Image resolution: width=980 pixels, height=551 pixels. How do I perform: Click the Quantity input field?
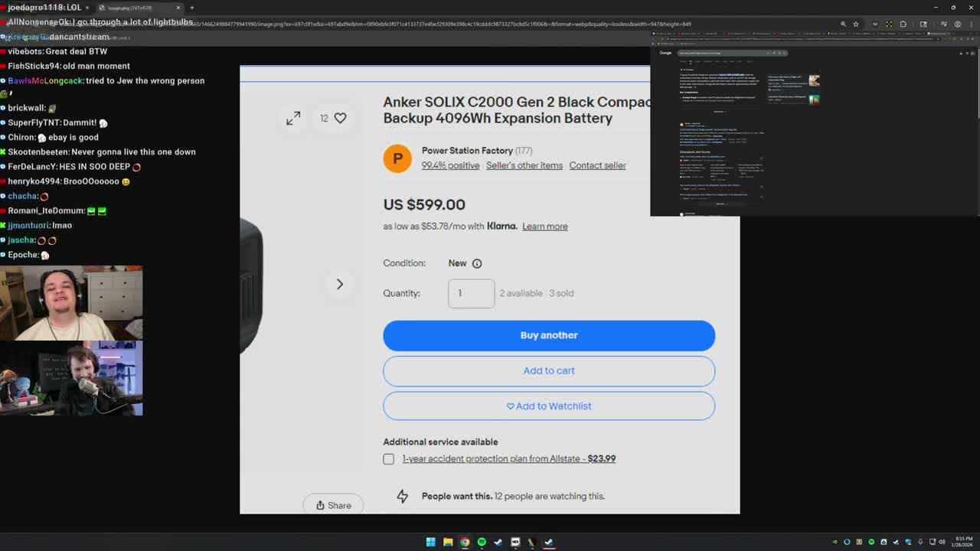[471, 293]
